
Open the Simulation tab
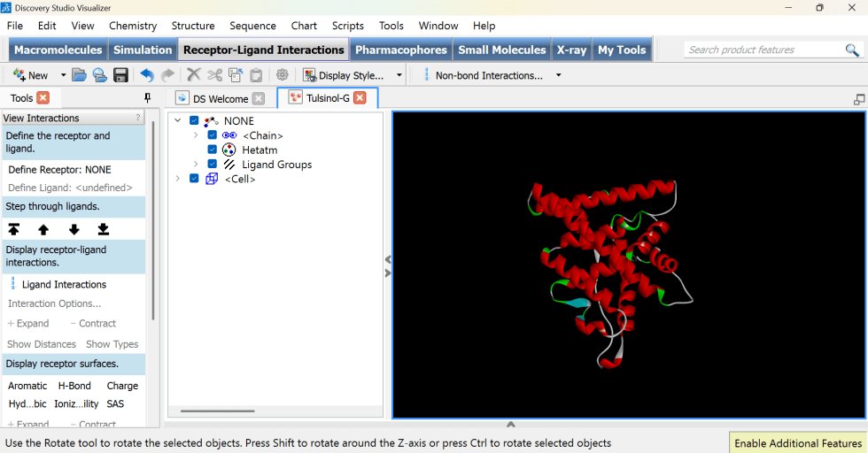[x=143, y=50]
